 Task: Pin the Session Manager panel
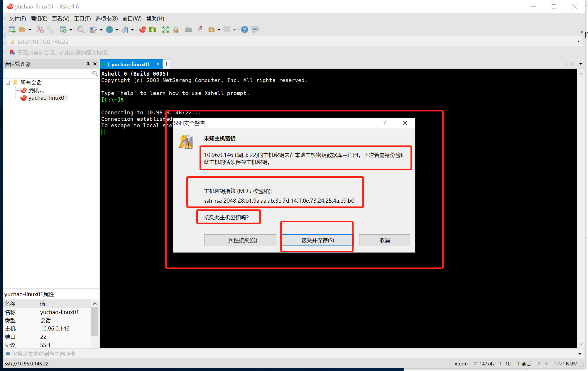coord(88,64)
